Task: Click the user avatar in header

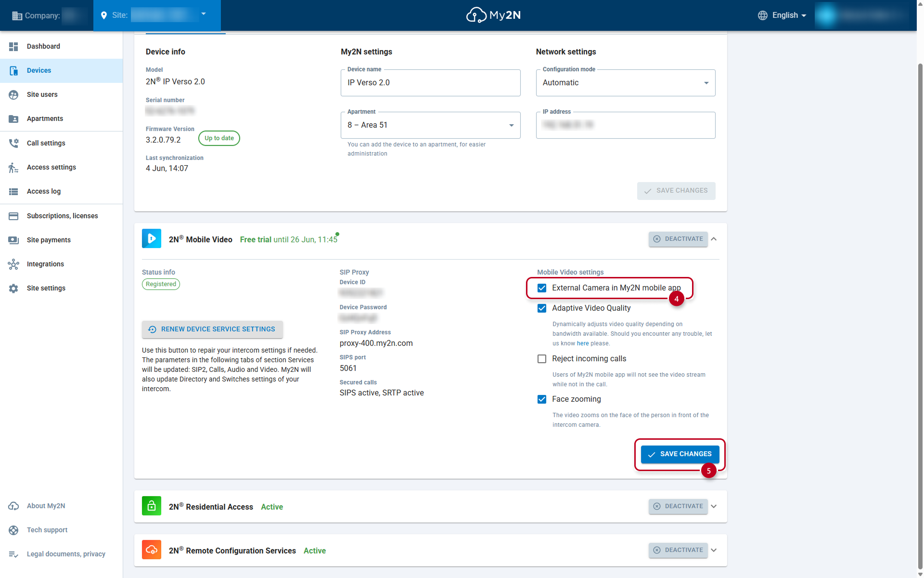Action: coord(826,15)
